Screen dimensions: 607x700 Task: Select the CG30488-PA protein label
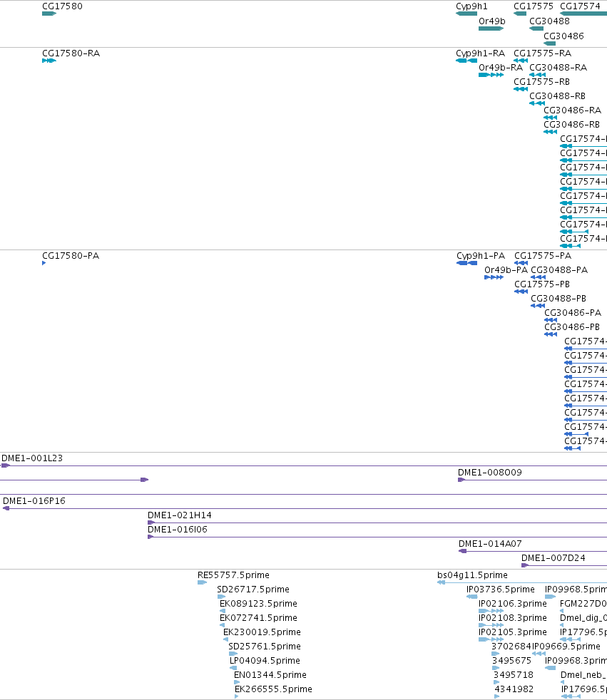(x=559, y=270)
